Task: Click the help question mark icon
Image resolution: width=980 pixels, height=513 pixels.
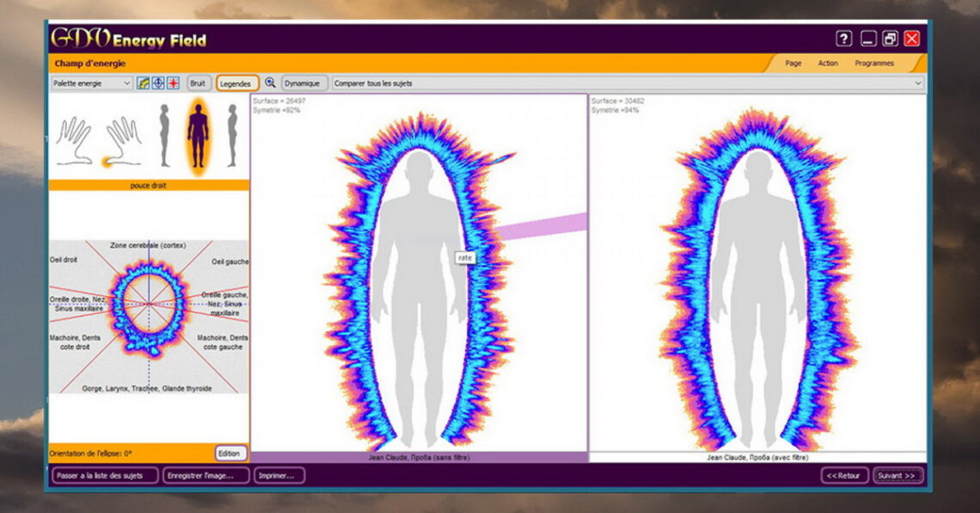Action: 844,38
